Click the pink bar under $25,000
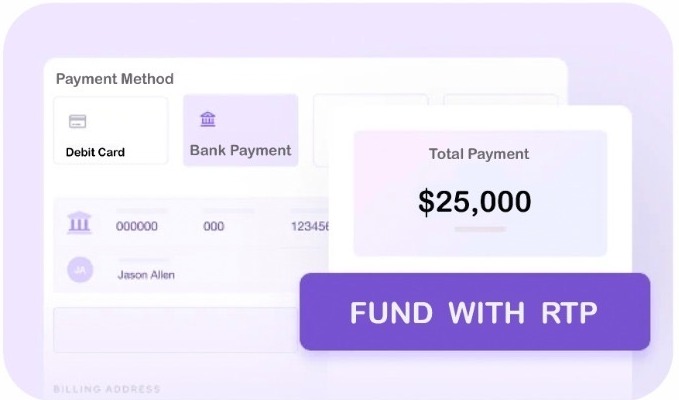This screenshot has width=679, height=400. tap(480, 229)
